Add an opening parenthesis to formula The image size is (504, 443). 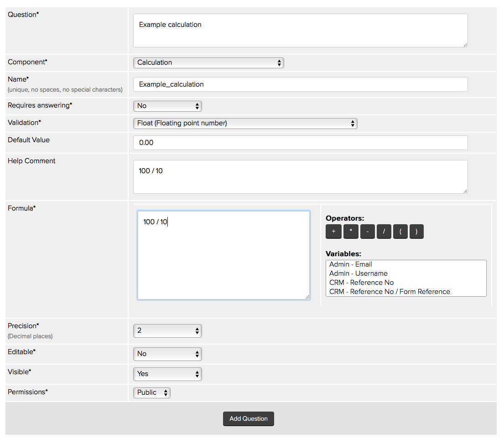[x=400, y=232]
